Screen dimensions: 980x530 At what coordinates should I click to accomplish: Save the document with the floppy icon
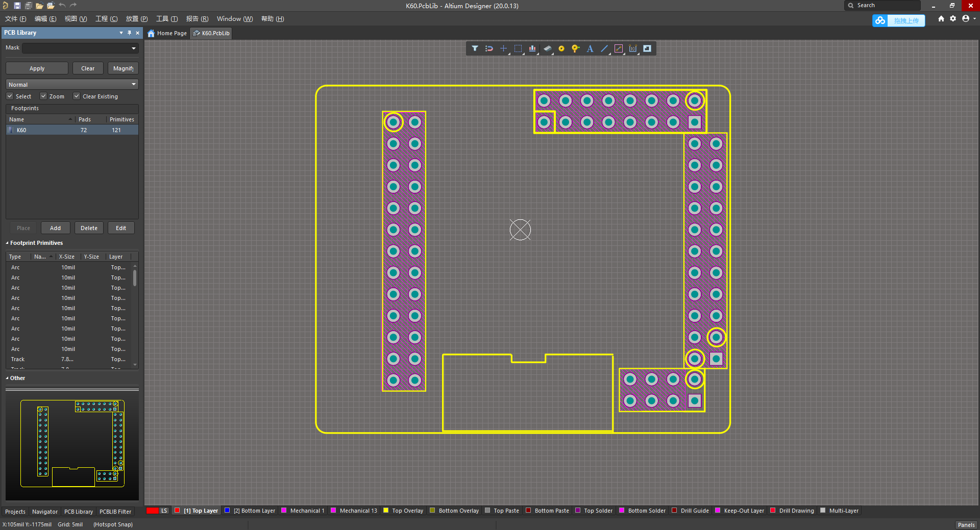coord(17,6)
